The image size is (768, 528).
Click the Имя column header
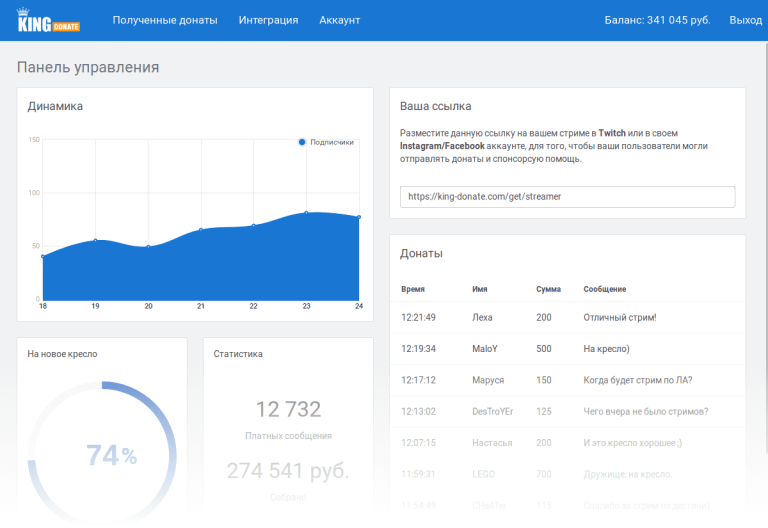480,289
